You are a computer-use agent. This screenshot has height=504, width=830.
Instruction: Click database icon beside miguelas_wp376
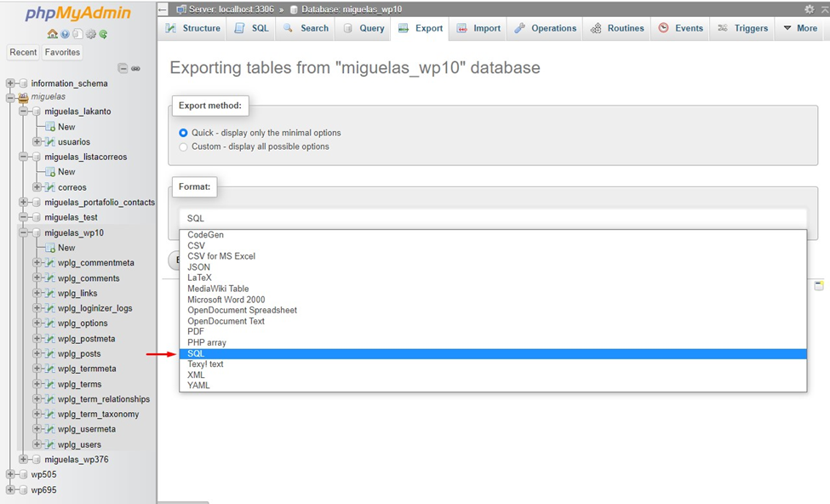[x=37, y=459]
